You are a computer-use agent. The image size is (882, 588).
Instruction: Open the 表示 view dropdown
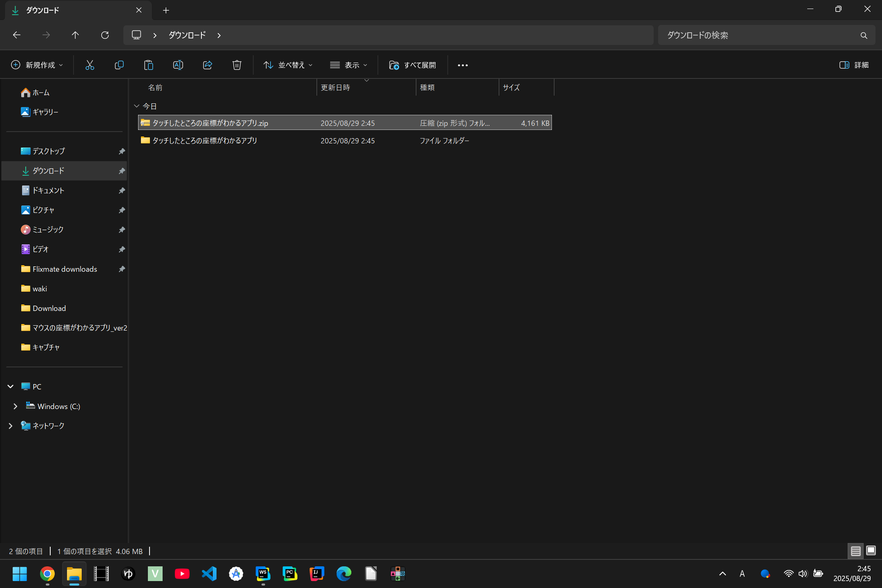[348, 65]
